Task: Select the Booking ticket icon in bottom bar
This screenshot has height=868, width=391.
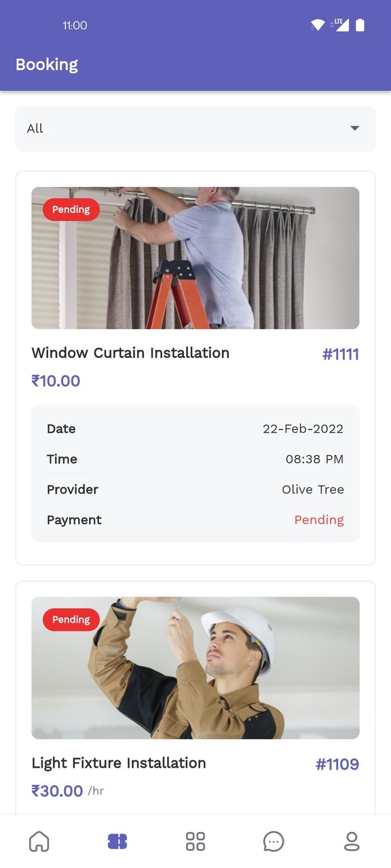Action: [117, 842]
